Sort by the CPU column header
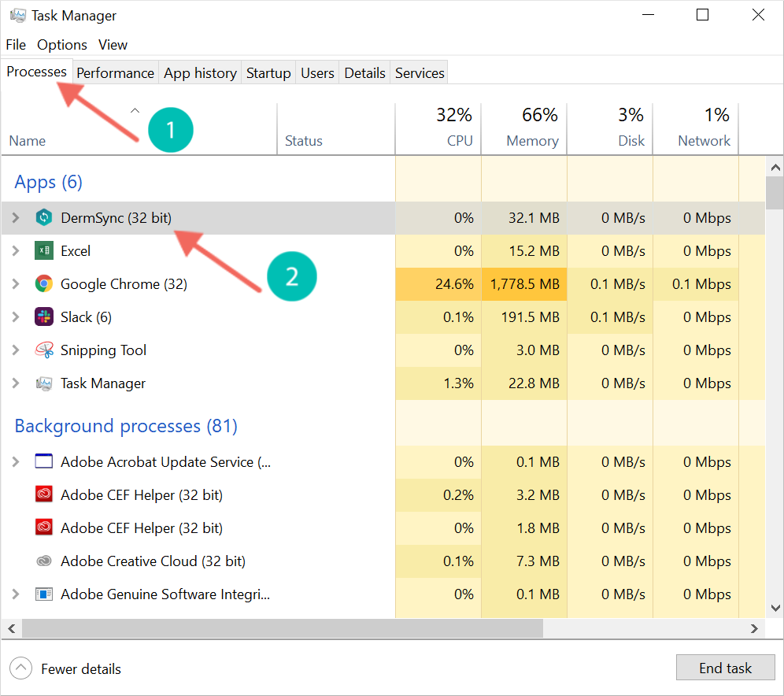The image size is (784, 696). 438,129
